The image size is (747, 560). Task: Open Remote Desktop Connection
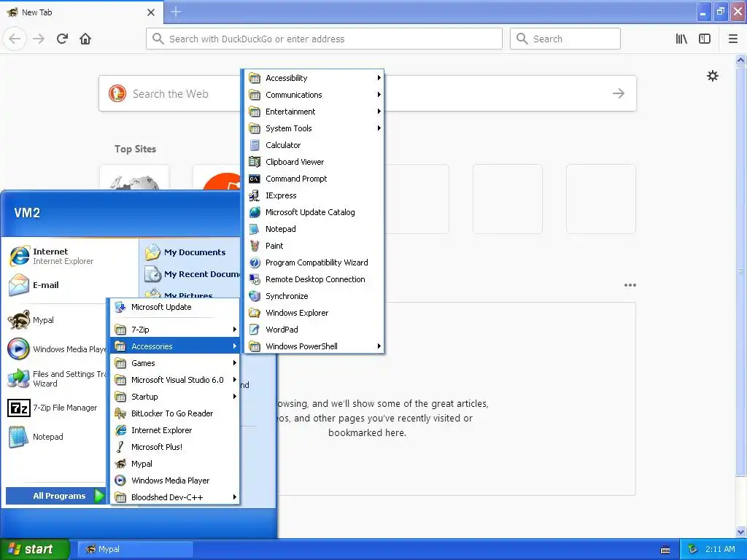tap(314, 279)
